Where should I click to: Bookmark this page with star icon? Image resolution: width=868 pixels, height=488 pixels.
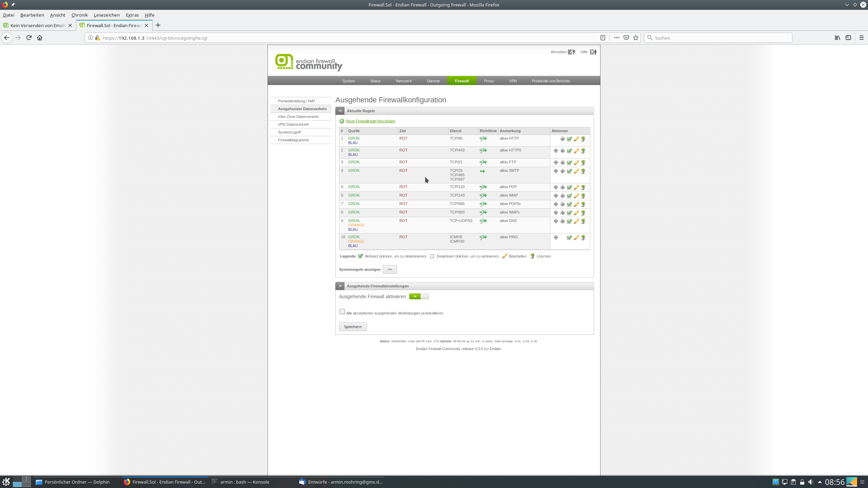[636, 38]
